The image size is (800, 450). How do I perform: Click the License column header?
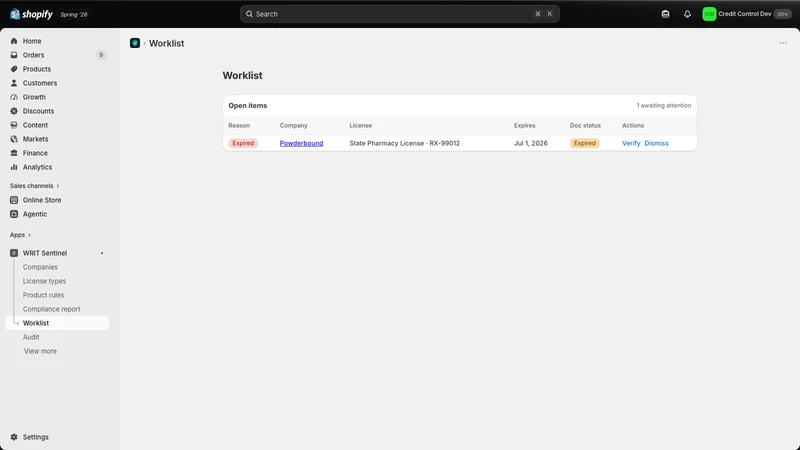tap(361, 126)
